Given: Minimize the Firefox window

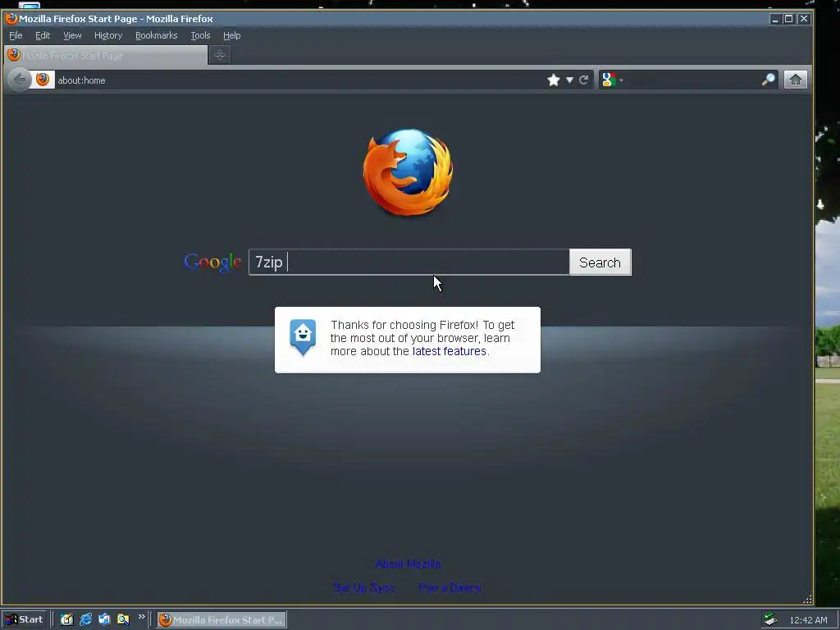Looking at the screenshot, I should 774,19.
